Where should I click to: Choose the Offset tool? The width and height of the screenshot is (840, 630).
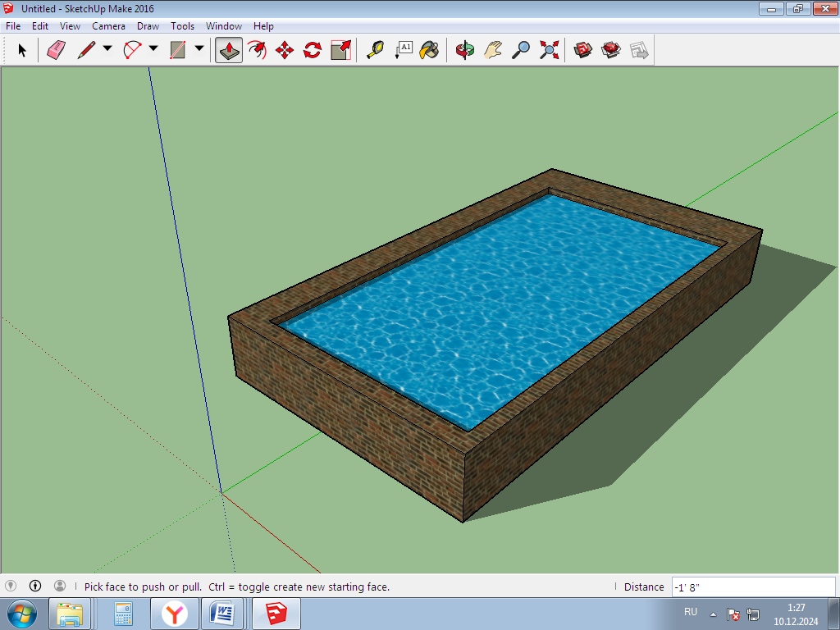(x=257, y=50)
